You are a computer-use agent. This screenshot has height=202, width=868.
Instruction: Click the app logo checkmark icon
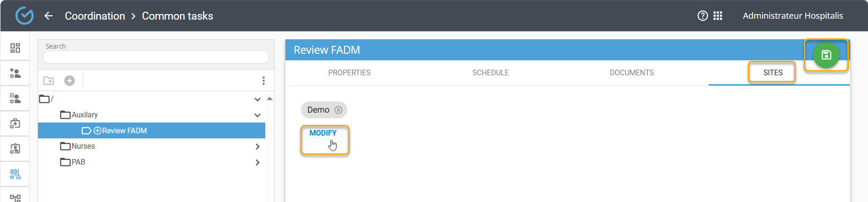(24, 15)
